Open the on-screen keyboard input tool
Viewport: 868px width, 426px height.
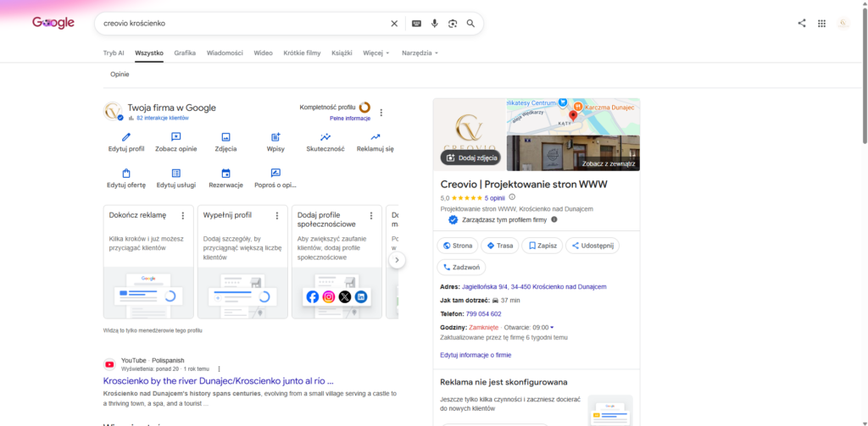pyautogui.click(x=416, y=23)
